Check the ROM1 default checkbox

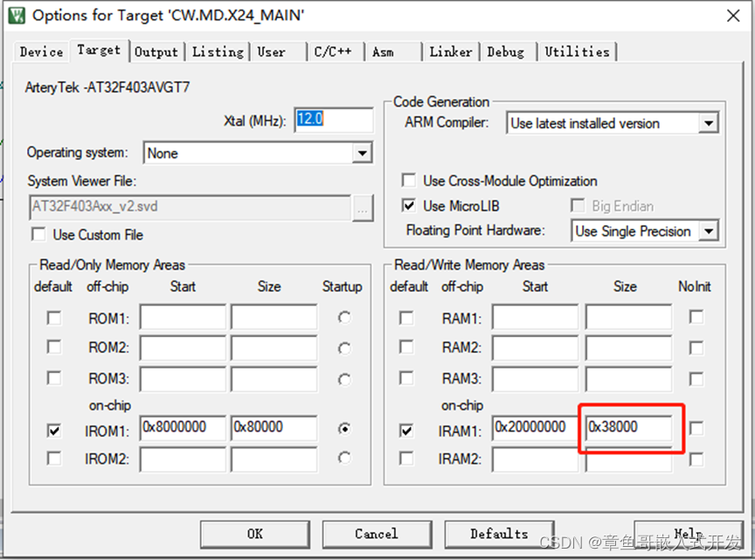tap(54, 318)
